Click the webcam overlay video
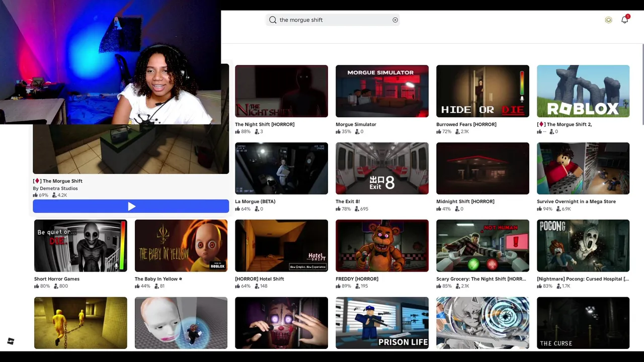This screenshot has width=644, height=362. click(110, 62)
